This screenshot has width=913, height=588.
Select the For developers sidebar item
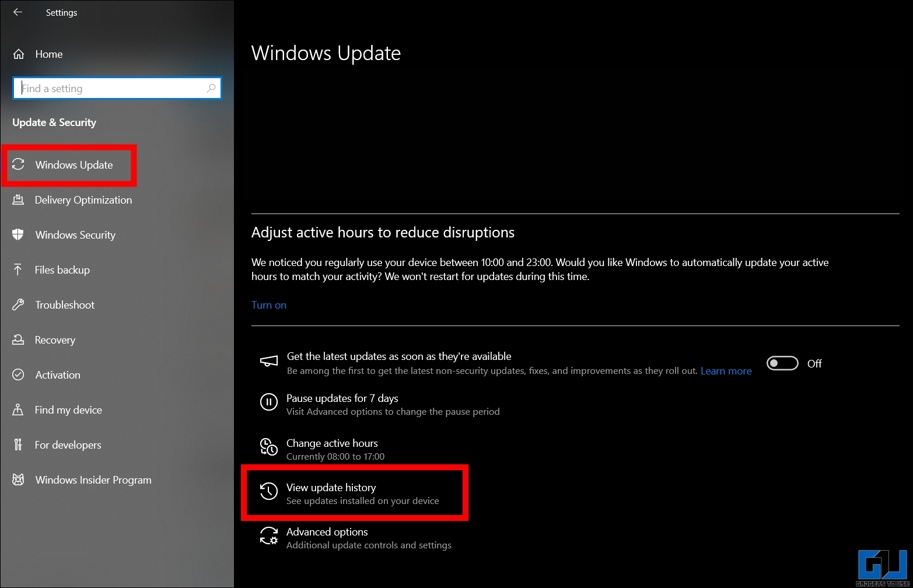[68, 444]
